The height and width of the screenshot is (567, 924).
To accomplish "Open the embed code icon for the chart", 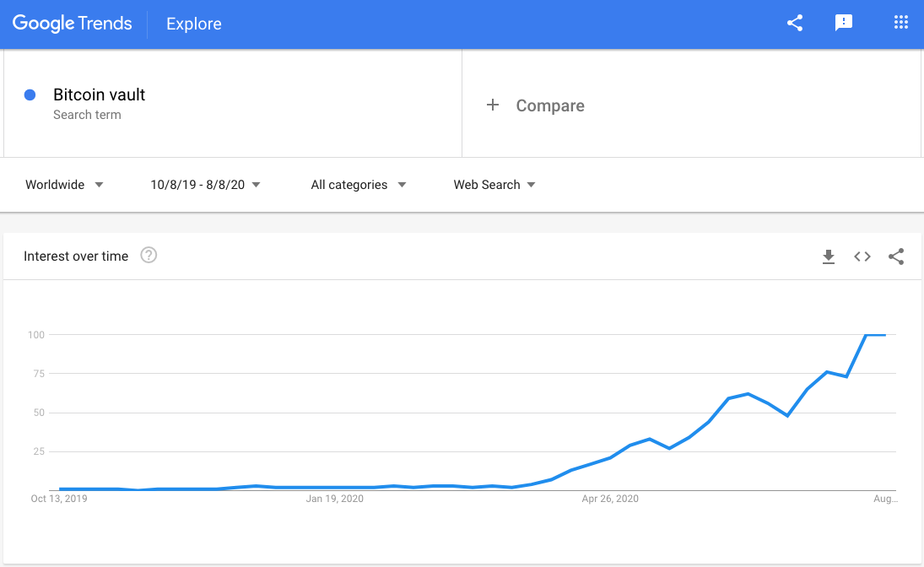I will click(862, 256).
